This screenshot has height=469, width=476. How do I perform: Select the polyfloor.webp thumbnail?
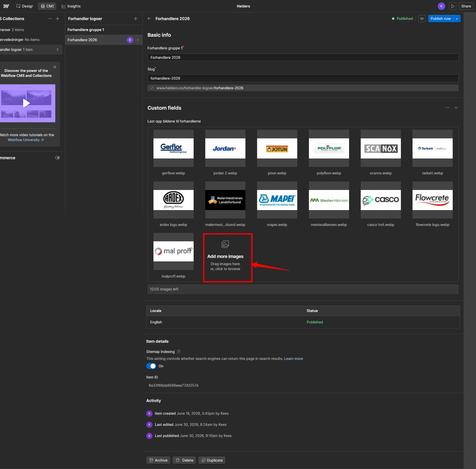click(329, 148)
